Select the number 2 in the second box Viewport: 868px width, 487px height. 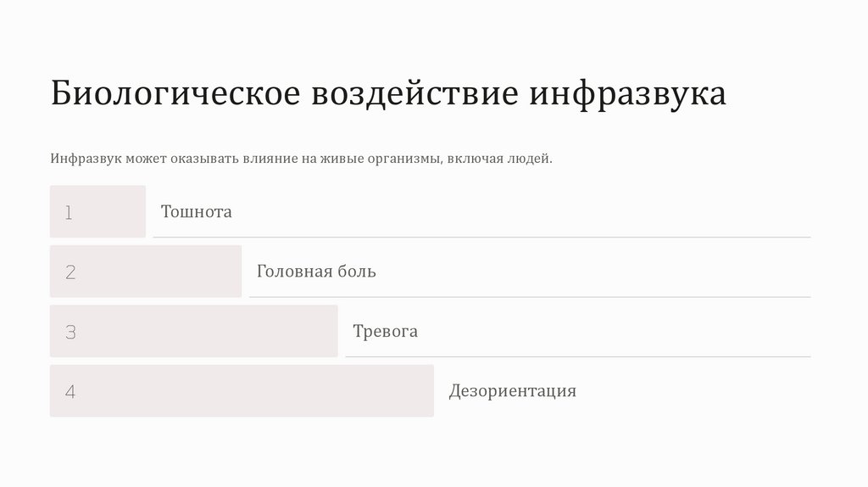70,272
